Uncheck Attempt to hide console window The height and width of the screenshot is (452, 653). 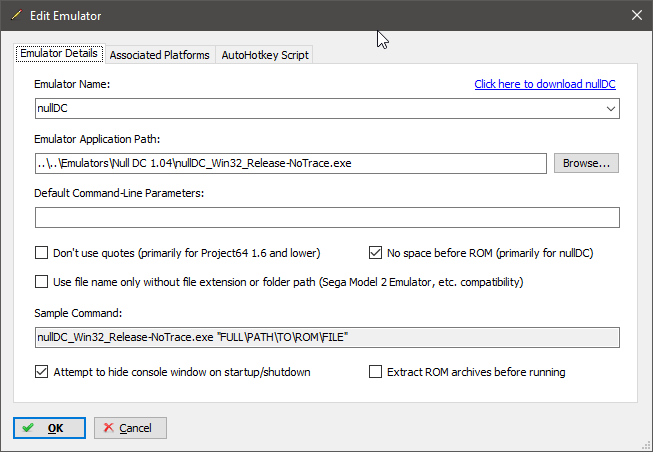(41, 372)
